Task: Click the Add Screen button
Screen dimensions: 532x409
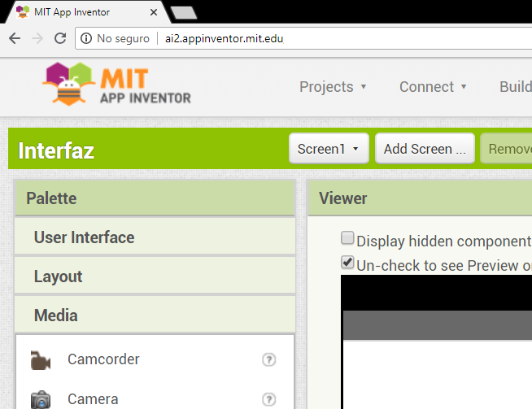Action: coord(425,149)
